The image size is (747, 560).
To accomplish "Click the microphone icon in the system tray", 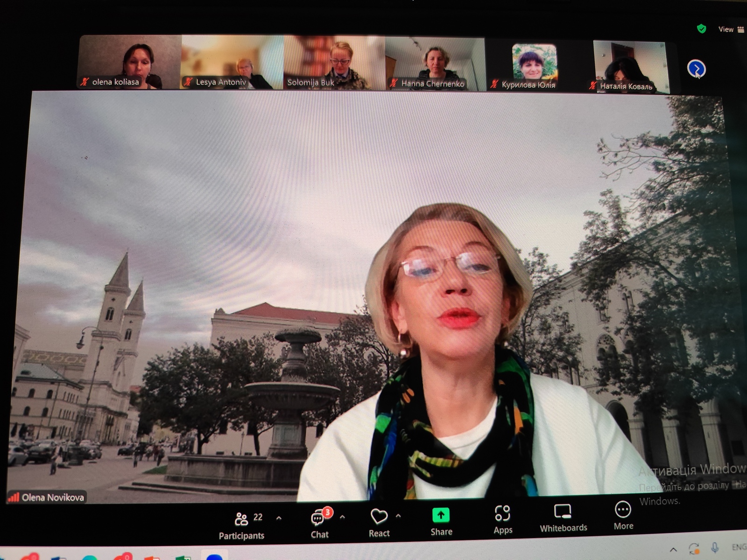I will pos(714,548).
